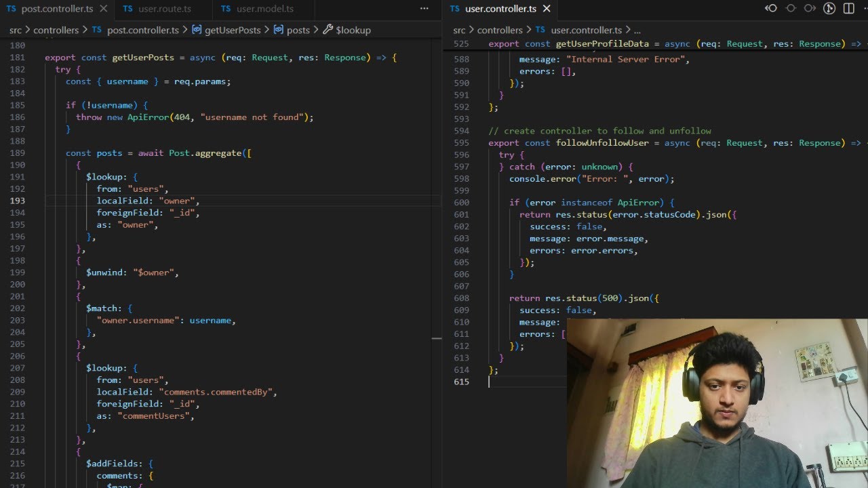Image resolution: width=868 pixels, height=488 pixels.
Task: Go to next change icon
Action: (x=810, y=9)
